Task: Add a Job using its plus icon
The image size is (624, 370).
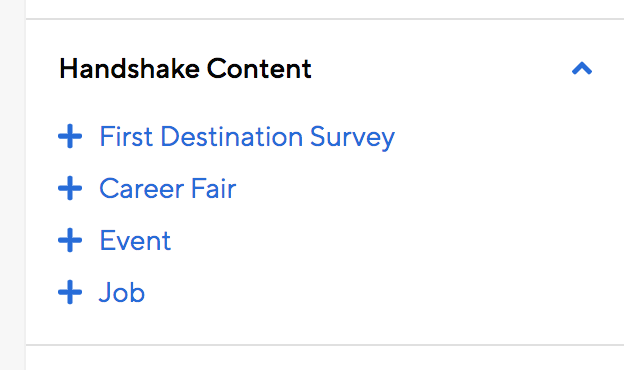Action: [x=70, y=292]
